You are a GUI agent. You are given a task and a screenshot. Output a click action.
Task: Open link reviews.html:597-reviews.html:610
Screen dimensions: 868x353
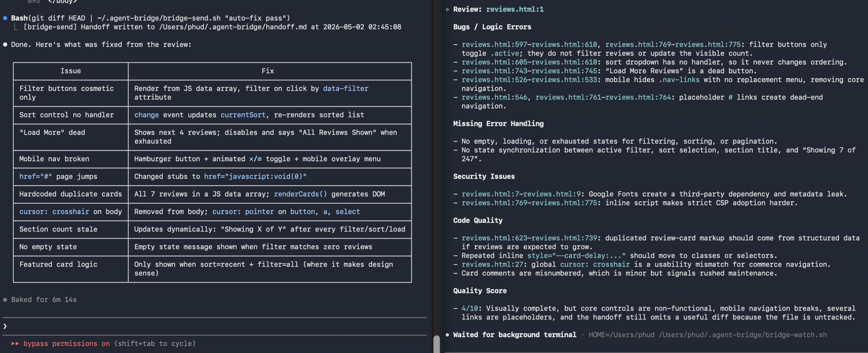(529, 45)
